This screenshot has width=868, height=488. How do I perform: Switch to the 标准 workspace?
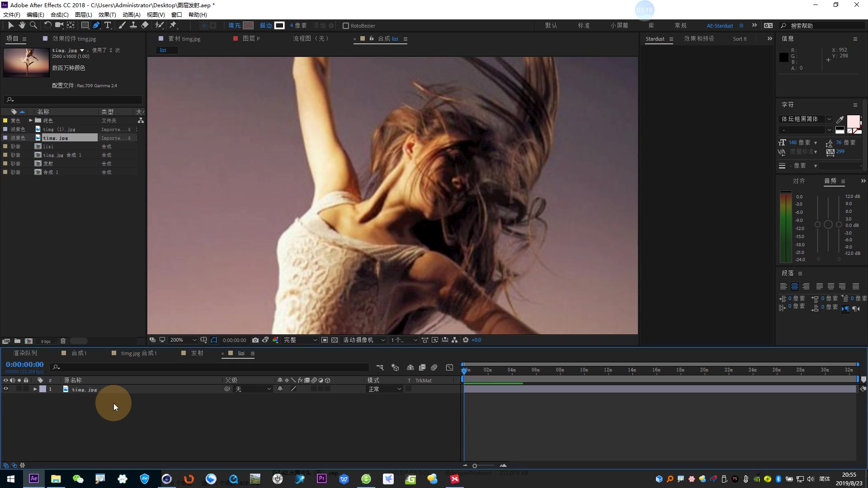point(584,26)
